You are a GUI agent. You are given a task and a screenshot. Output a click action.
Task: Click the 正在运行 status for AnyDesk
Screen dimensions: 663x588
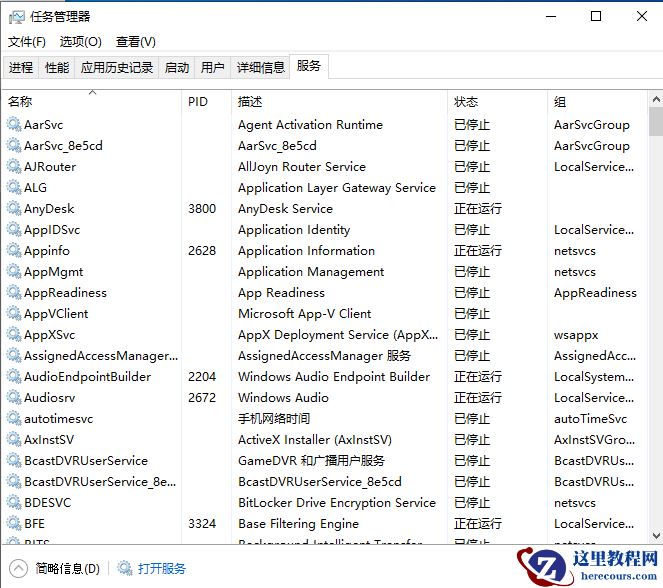(478, 209)
